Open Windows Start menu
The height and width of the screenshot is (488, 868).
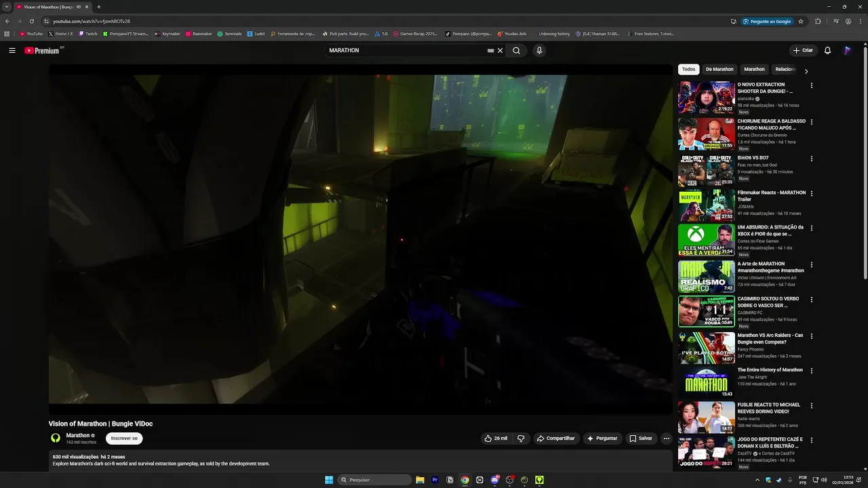click(x=329, y=480)
